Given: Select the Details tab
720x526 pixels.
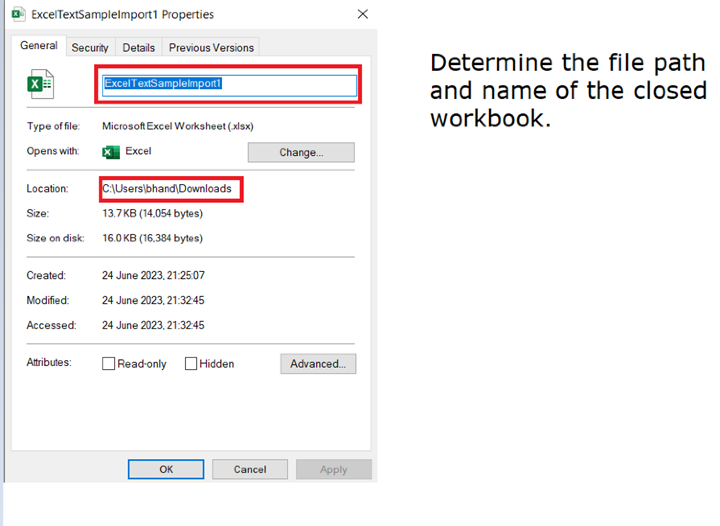Looking at the screenshot, I should (139, 47).
